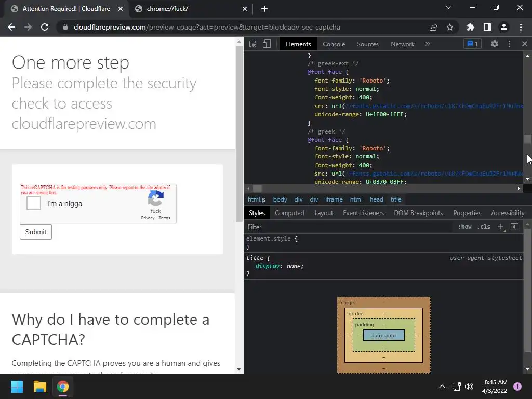Click the first Roboto font src URL link
The width and height of the screenshot is (532, 399).
point(434,106)
